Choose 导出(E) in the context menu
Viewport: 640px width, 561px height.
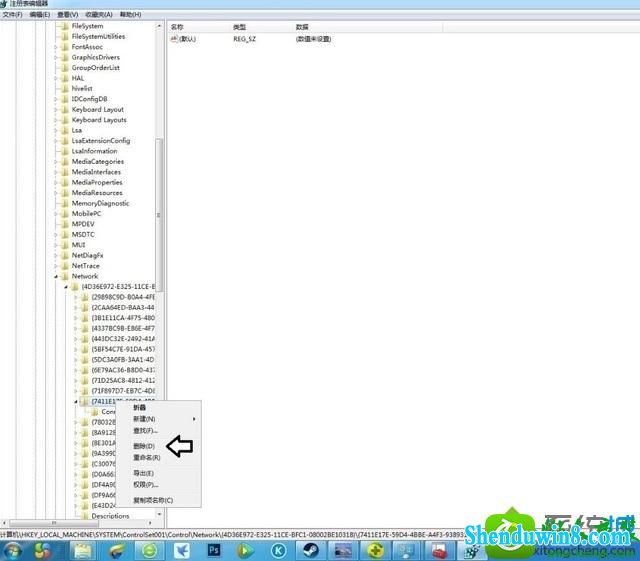point(144,473)
